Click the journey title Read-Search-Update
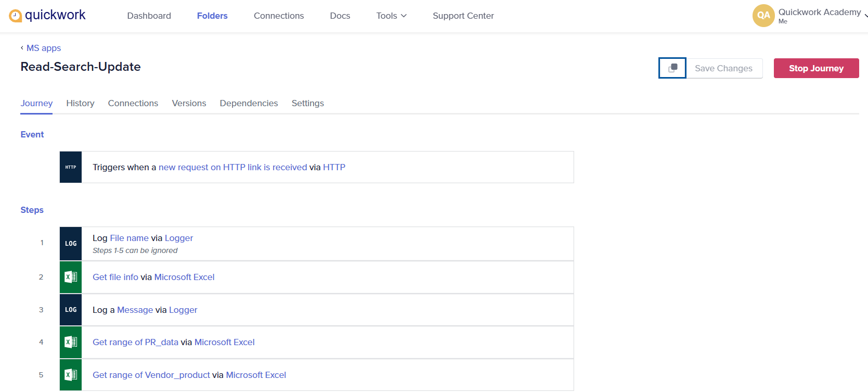 [x=81, y=67]
